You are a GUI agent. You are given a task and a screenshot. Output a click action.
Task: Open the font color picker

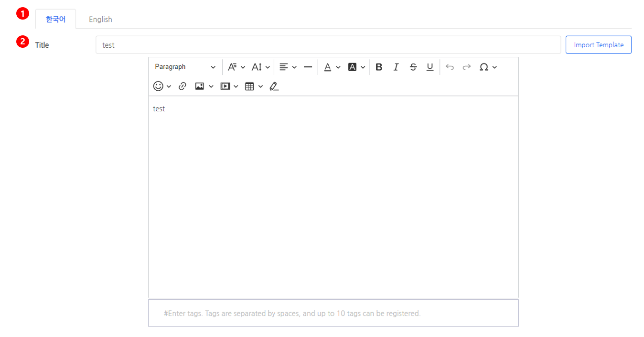coord(332,67)
